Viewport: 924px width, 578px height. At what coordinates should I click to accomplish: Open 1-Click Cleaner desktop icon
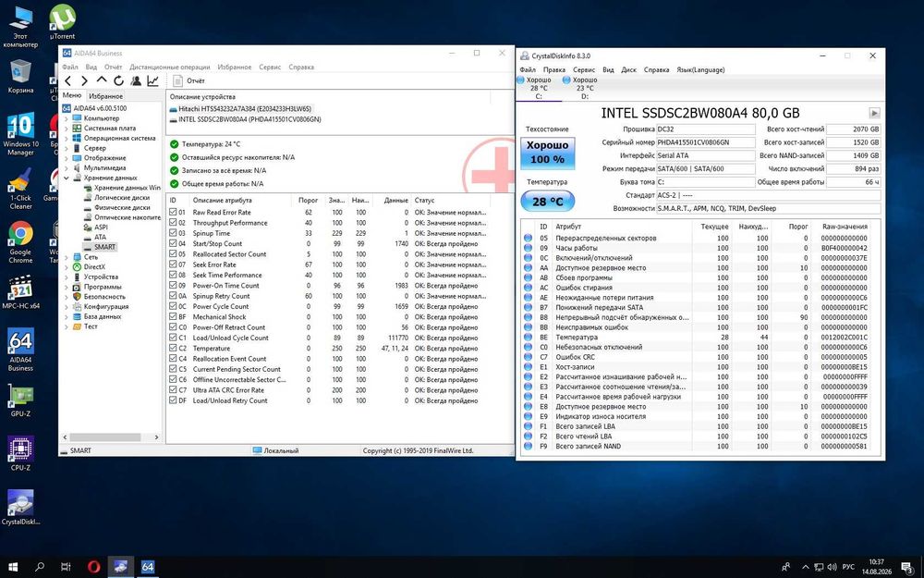[20, 189]
